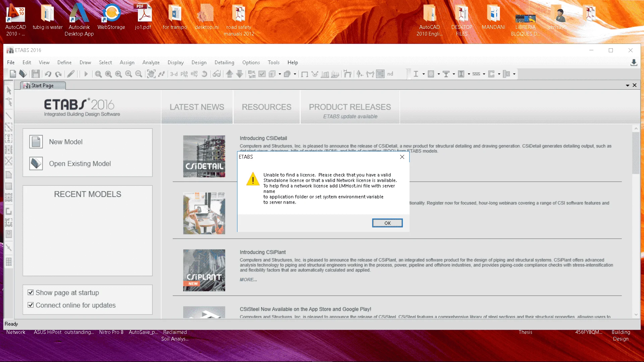Image resolution: width=644 pixels, height=362 pixels.
Task: Open the Analyze menu
Action: pyautogui.click(x=151, y=63)
